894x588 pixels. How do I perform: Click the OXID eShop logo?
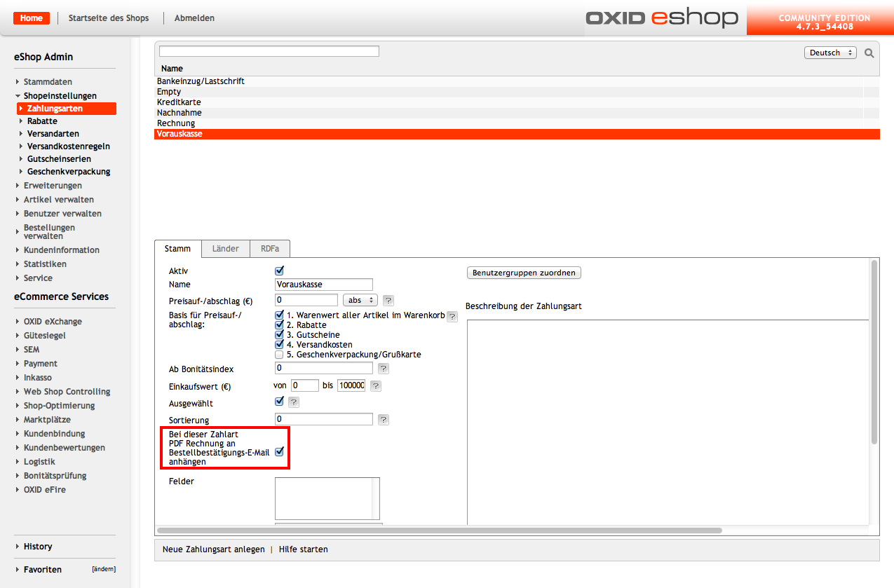tap(661, 18)
